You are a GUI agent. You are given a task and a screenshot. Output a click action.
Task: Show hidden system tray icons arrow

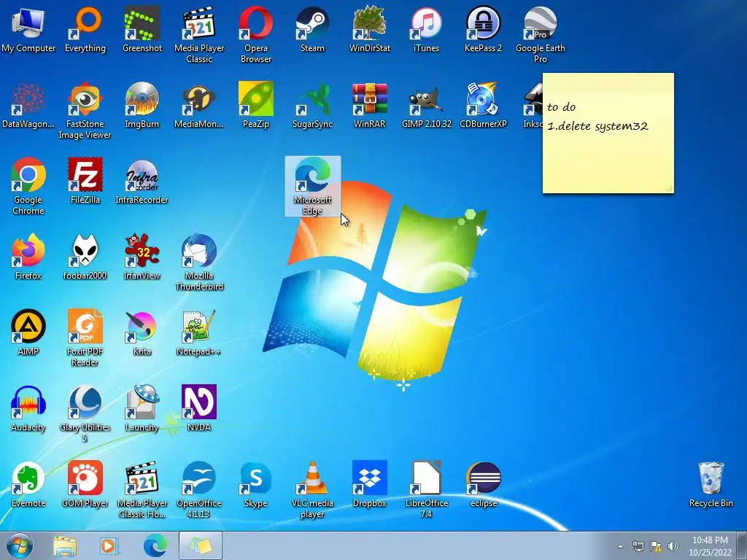pyautogui.click(x=620, y=546)
